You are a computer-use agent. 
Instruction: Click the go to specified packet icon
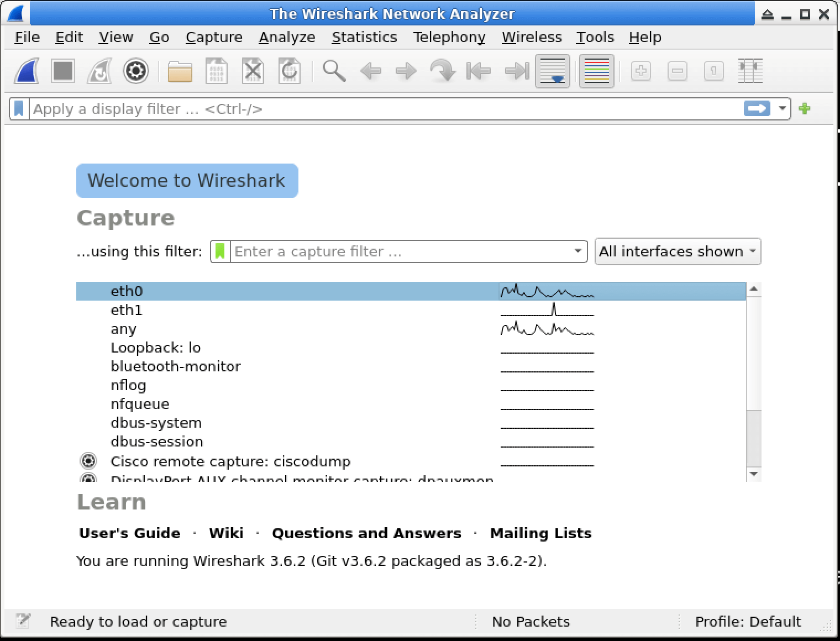443,71
